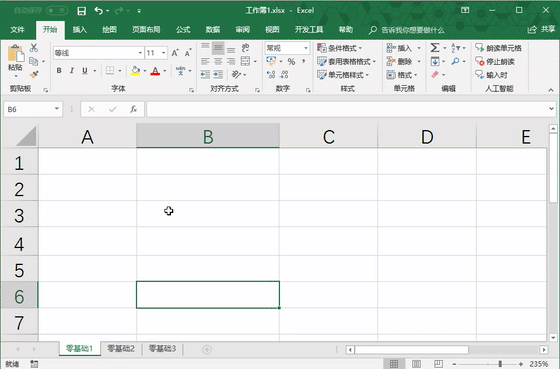Click the 插入 cells button
560x369 pixels.
point(400,48)
